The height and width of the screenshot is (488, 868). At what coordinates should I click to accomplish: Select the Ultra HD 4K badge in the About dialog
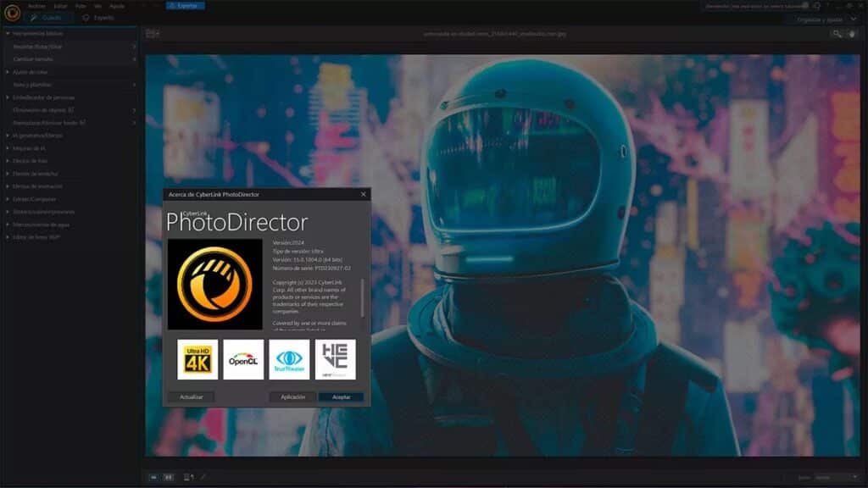(197, 359)
